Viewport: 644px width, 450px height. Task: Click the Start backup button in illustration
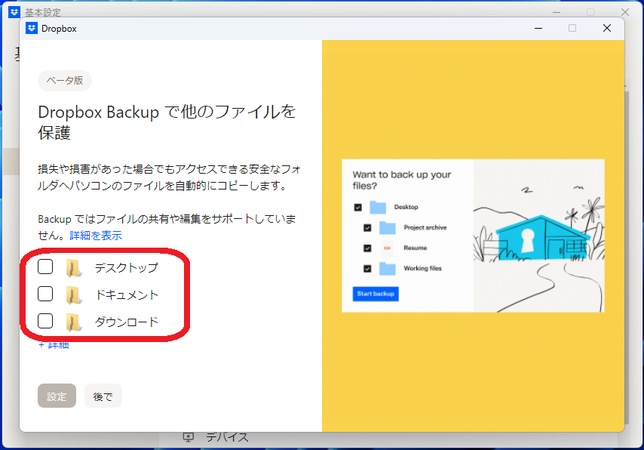(375, 294)
